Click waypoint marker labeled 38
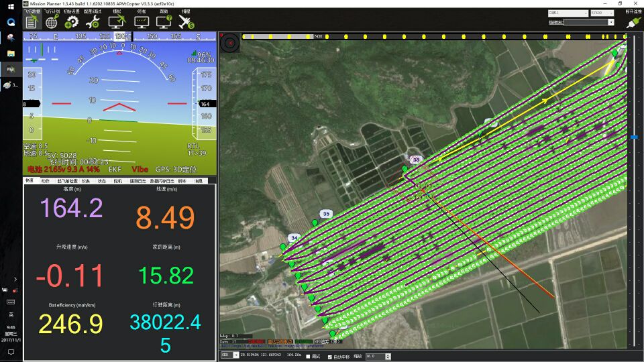644x362 pixels. (x=417, y=160)
